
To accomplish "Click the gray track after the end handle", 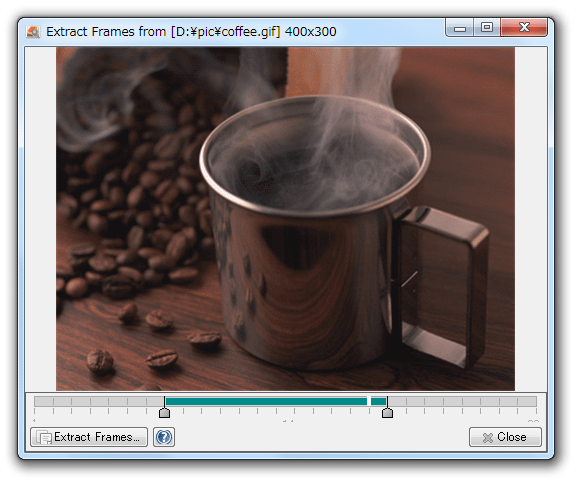I will [462, 401].
